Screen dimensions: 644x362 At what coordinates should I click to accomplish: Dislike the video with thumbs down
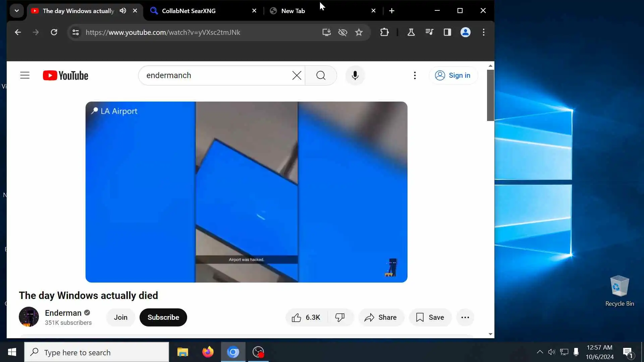point(340,317)
